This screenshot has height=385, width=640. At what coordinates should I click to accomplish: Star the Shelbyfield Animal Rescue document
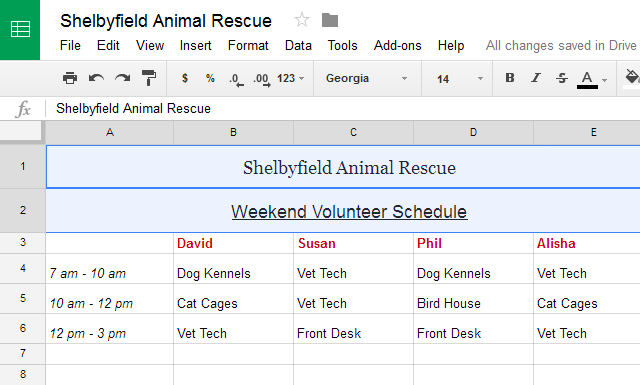click(302, 20)
